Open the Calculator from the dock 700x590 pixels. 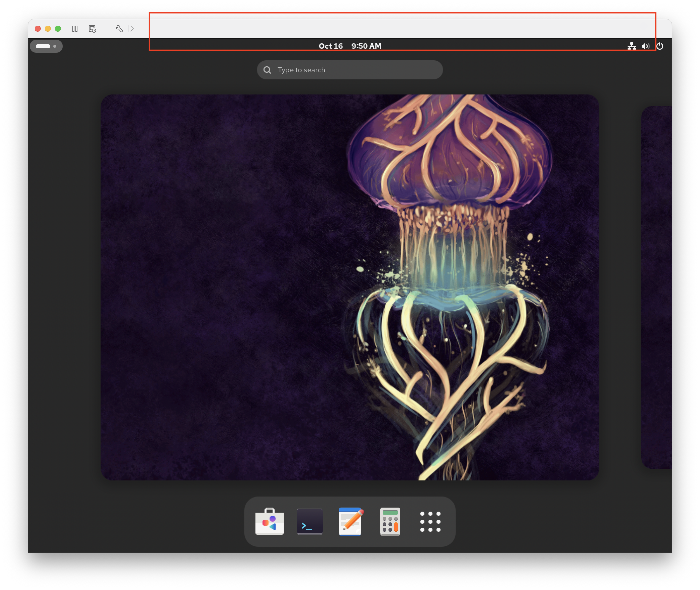390,521
